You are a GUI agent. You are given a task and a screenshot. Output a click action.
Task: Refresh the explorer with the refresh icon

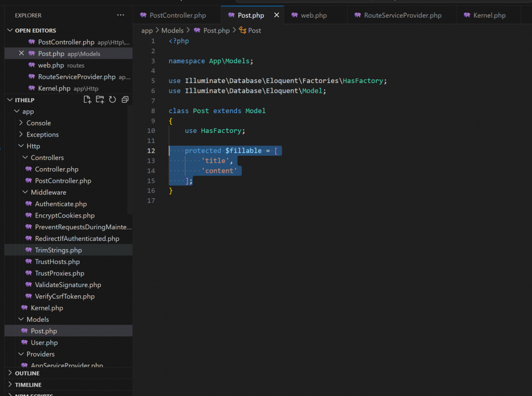click(x=112, y=100)
